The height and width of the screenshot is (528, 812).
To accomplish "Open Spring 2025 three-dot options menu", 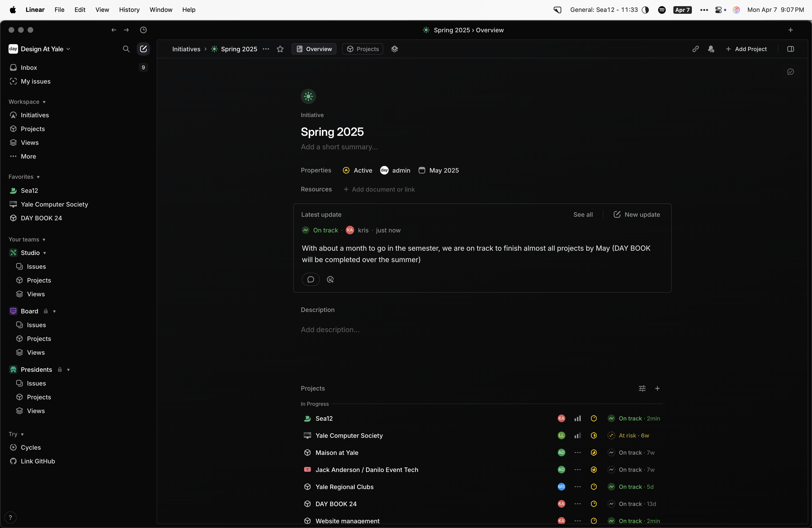I will 266,49.
